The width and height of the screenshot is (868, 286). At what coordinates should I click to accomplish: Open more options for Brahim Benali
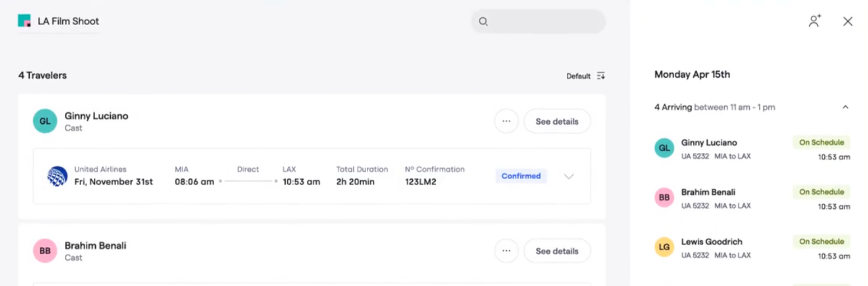click(506, 251)
